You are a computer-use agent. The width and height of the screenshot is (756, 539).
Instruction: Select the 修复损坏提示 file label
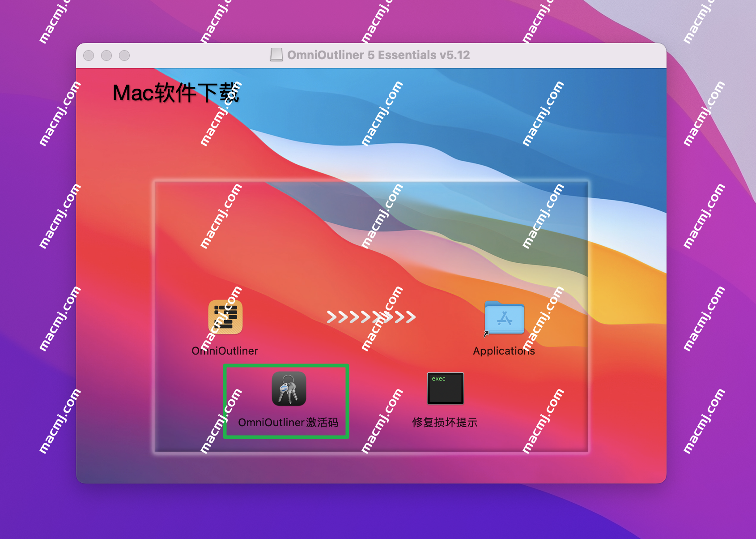pyautogui.click(x=445, y=423)
